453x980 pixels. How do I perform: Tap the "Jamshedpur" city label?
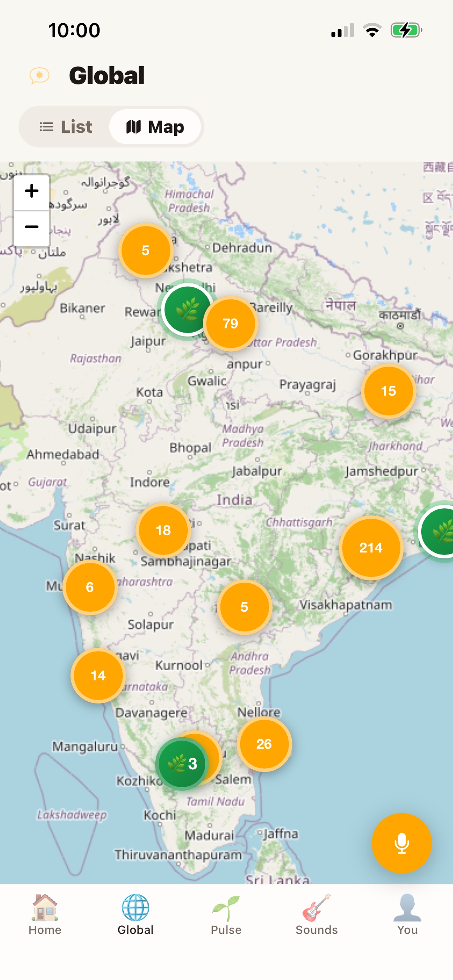coord(381,471)
